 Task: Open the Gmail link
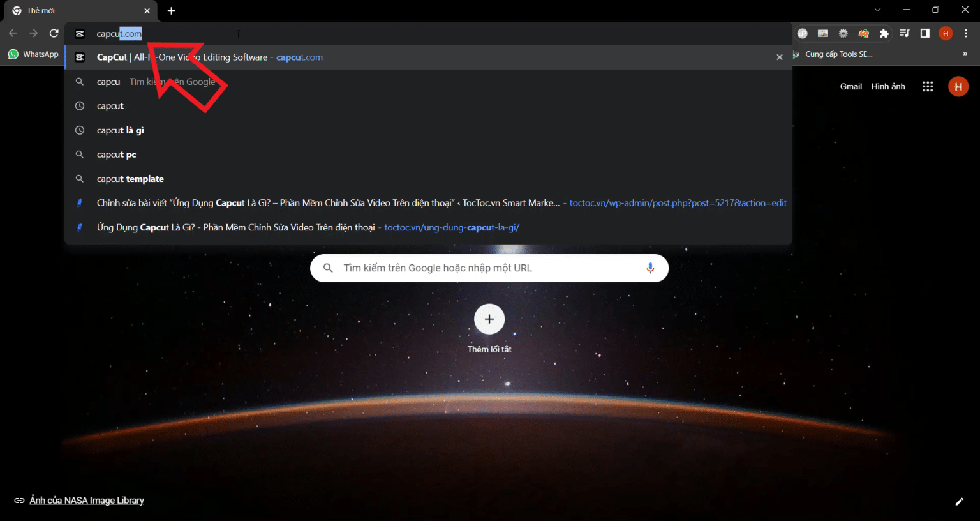[851, 86]
